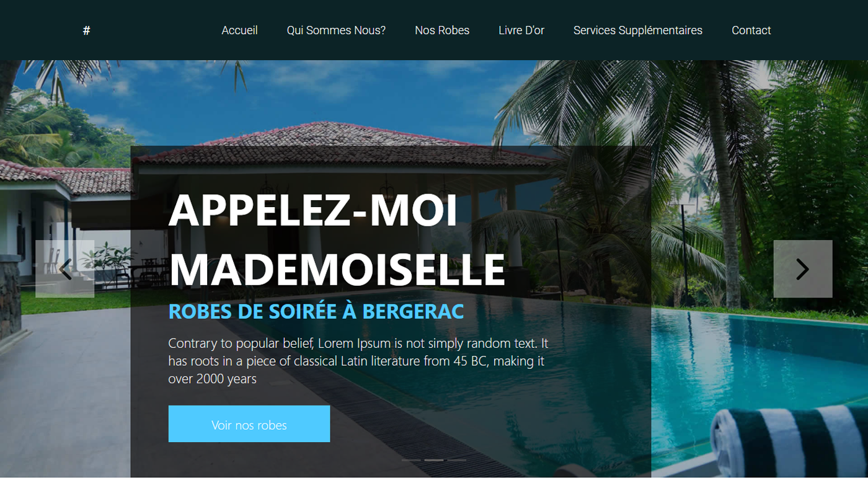Navigate to the Contact page
This screenshot has width=868, height=496.
coord(751,30)
